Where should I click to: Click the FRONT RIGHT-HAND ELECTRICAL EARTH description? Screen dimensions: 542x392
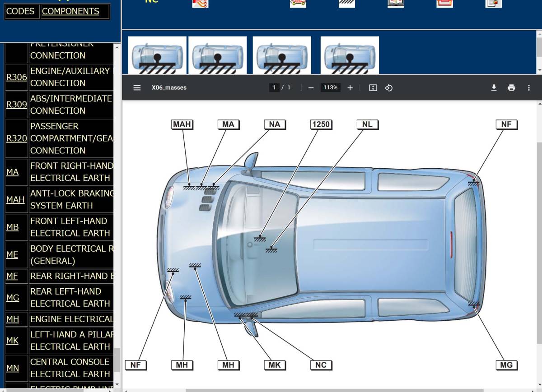click(71, 172)
